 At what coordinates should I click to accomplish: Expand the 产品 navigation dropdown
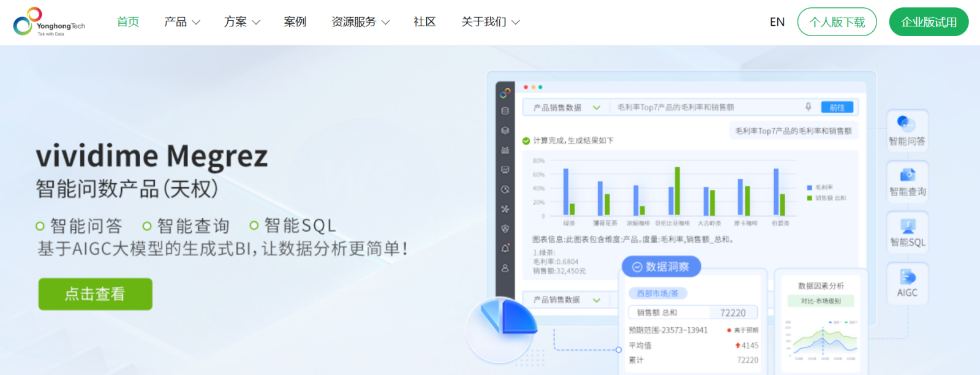(x=182, y=22)
